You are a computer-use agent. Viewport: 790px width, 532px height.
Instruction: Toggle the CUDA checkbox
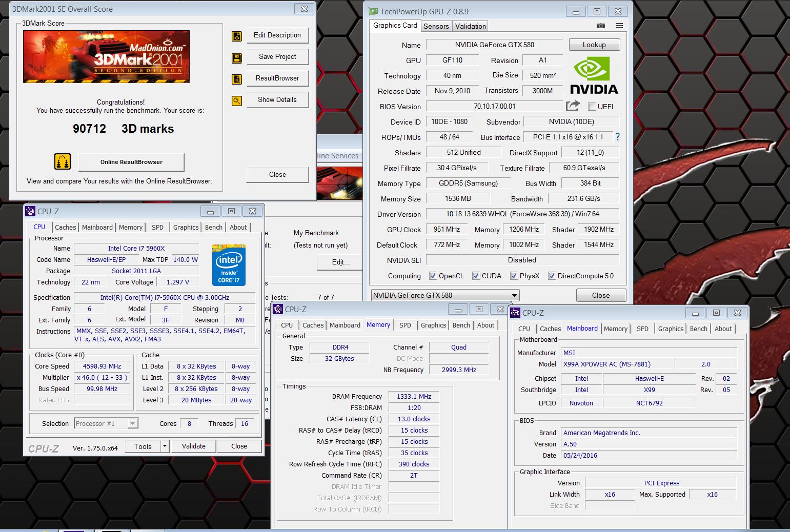476,276
